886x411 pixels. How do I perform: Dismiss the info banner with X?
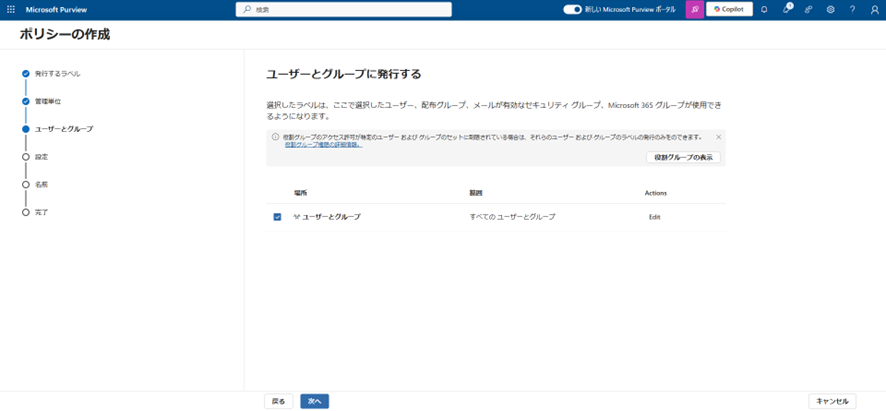click(x=718, y=137)
